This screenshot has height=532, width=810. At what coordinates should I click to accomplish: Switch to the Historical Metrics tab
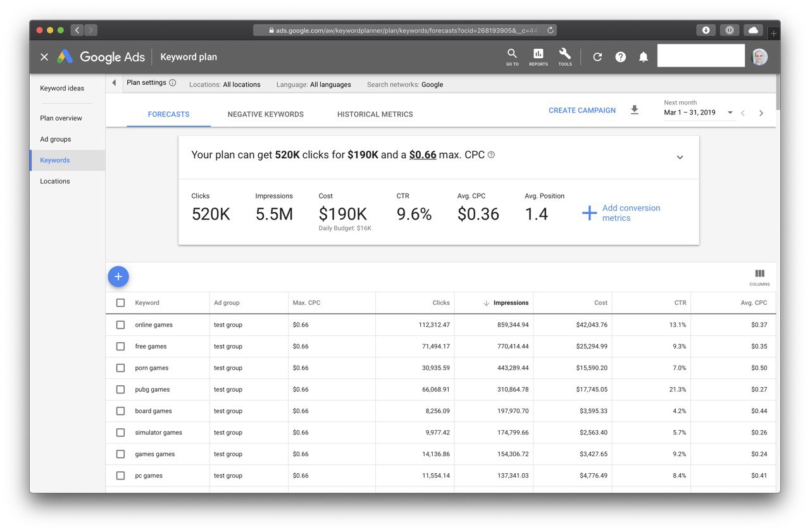(x=375, y=114)
